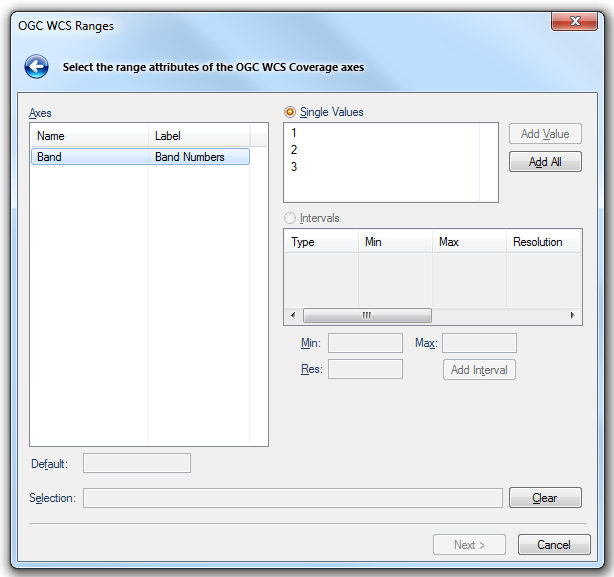
Task: Click the Max column header in Intervals
Action: (469, 242)
